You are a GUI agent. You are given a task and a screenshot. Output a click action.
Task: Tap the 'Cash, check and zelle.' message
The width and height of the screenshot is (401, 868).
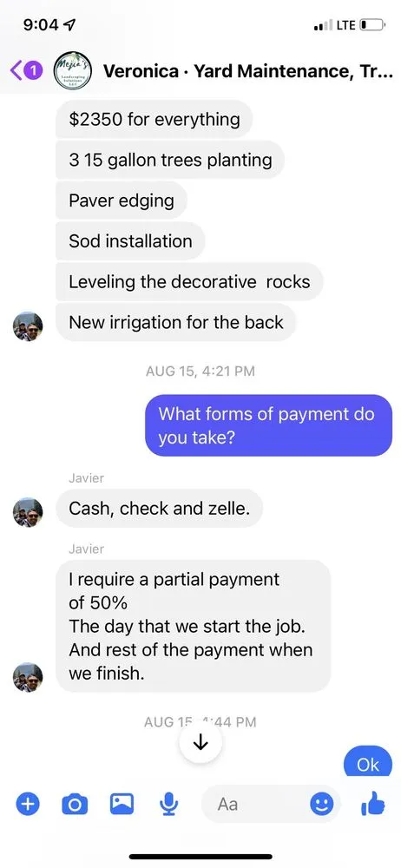click(160, 508)
